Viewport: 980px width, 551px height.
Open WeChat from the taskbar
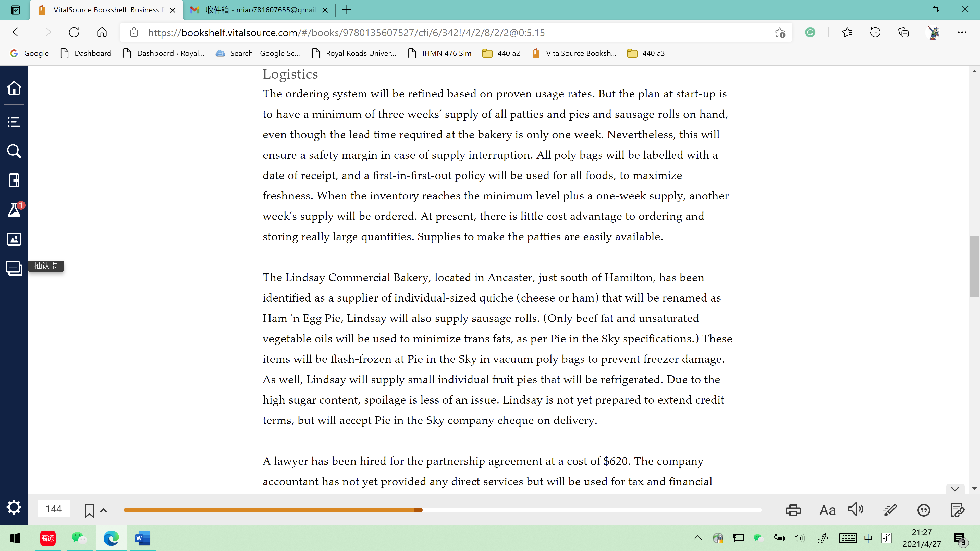80,538
